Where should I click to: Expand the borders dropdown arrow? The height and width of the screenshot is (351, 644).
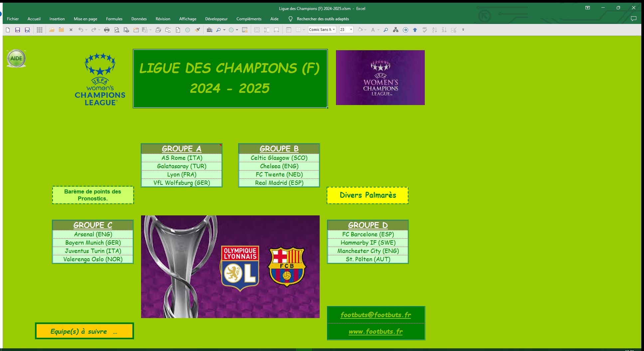tap(304, 30)
